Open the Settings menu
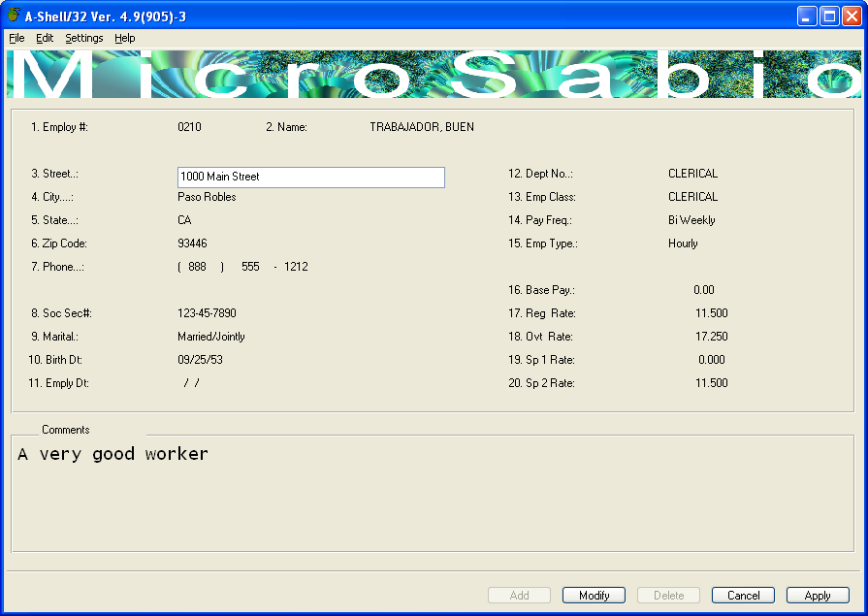The width and height of the screenshot is (868, 616). pyautogui.click(x=84, y=38)
